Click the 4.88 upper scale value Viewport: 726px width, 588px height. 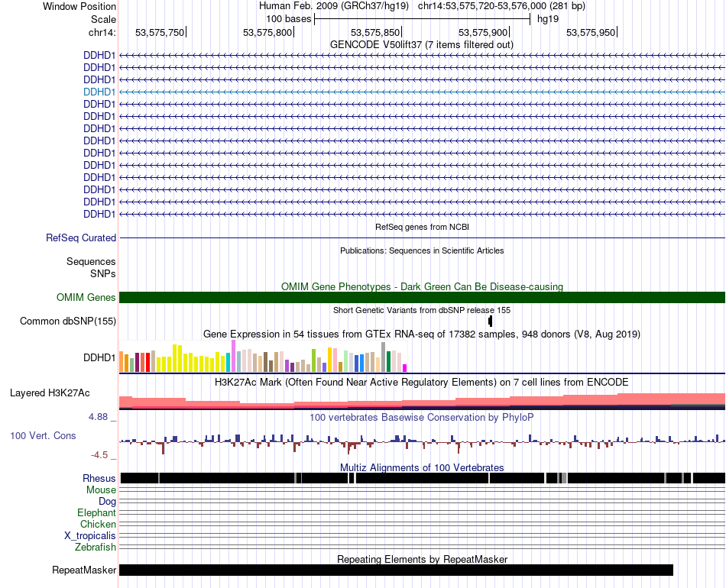pos(98,417)
